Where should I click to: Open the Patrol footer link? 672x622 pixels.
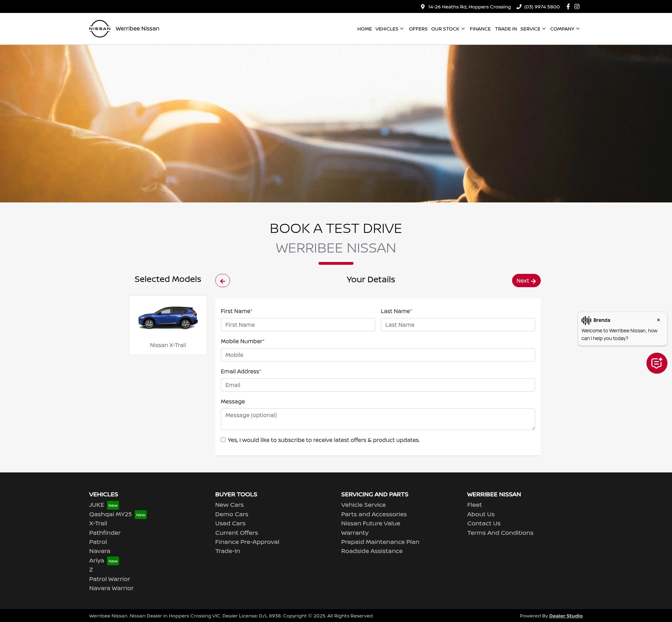pyautogui.click(x=98, y=542)
